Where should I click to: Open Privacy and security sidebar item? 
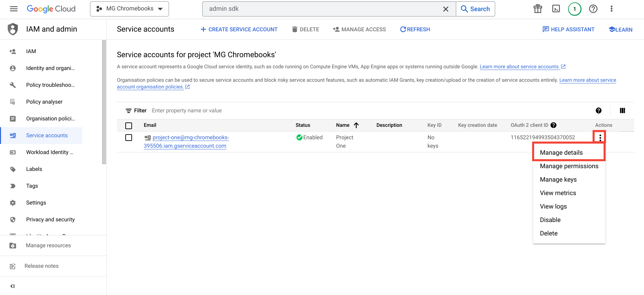pos(41,219)
